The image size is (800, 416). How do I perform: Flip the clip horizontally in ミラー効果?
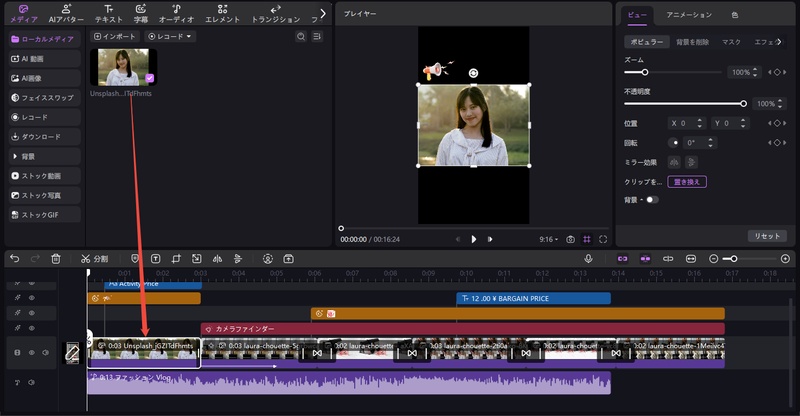(674, 162)
